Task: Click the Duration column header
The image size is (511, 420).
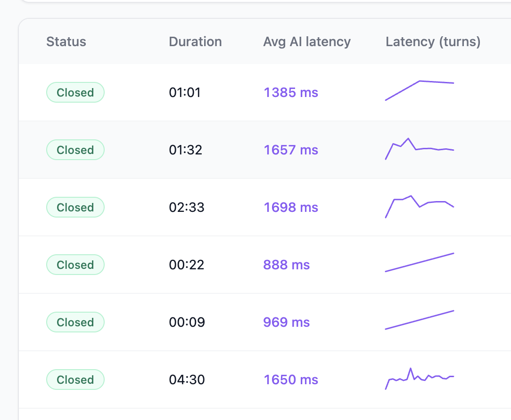Action: point(195,42)
